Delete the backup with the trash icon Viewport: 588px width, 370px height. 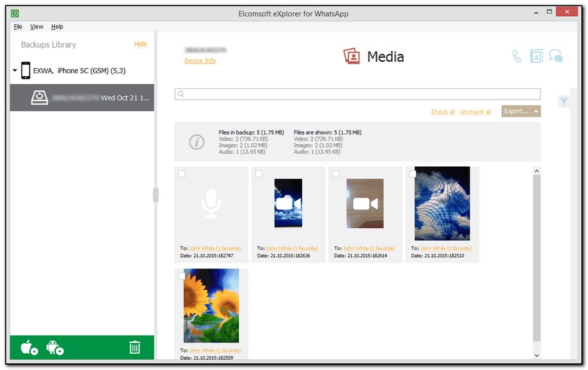coord(135,347)
